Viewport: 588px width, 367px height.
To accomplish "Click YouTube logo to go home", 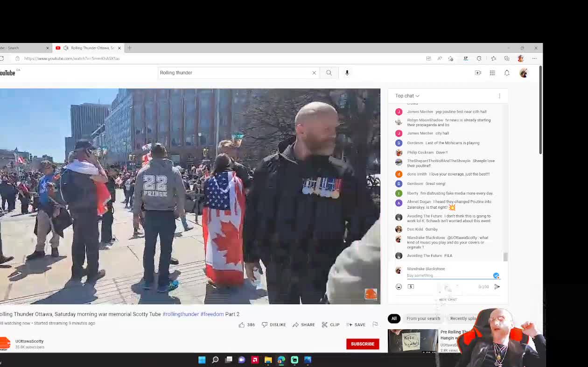I will 8,73.
